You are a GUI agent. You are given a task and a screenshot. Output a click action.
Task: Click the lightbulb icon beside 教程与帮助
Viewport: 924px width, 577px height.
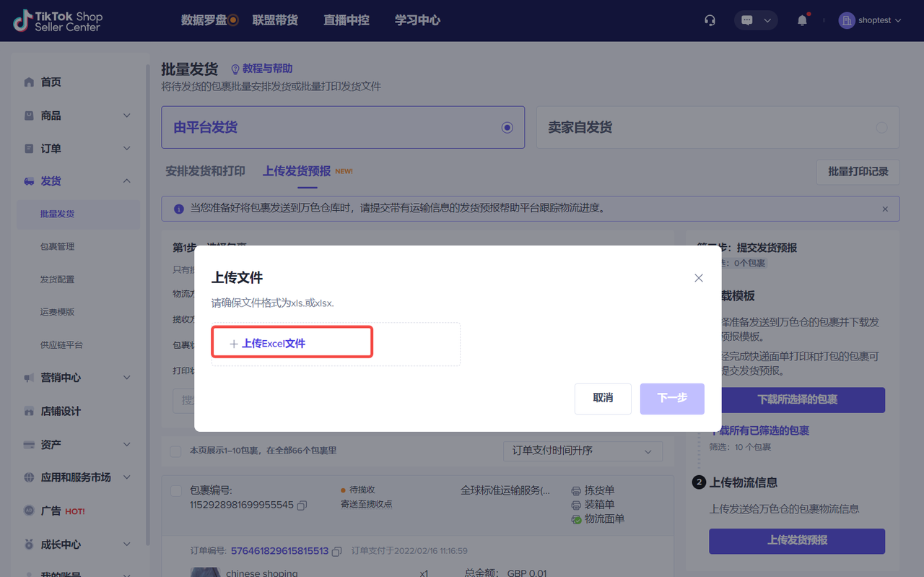click(235, 69)
